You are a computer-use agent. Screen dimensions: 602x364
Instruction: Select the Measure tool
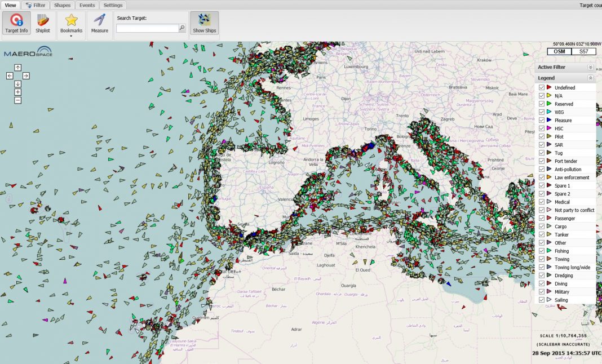(x=100, y=23)
